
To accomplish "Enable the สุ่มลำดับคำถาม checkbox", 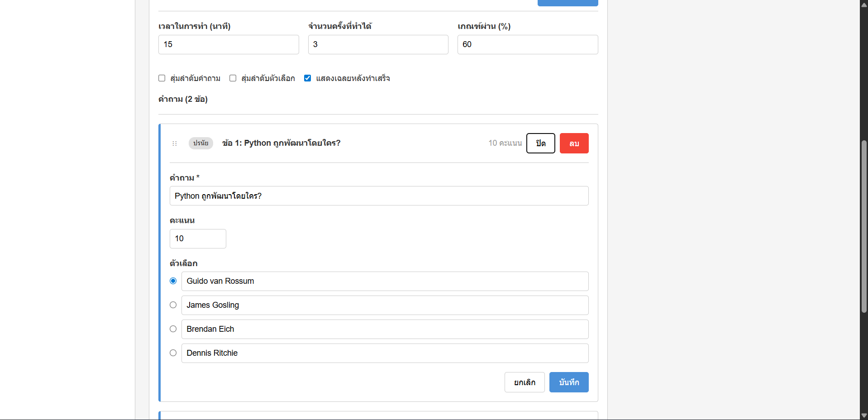I will coord(162,78).
